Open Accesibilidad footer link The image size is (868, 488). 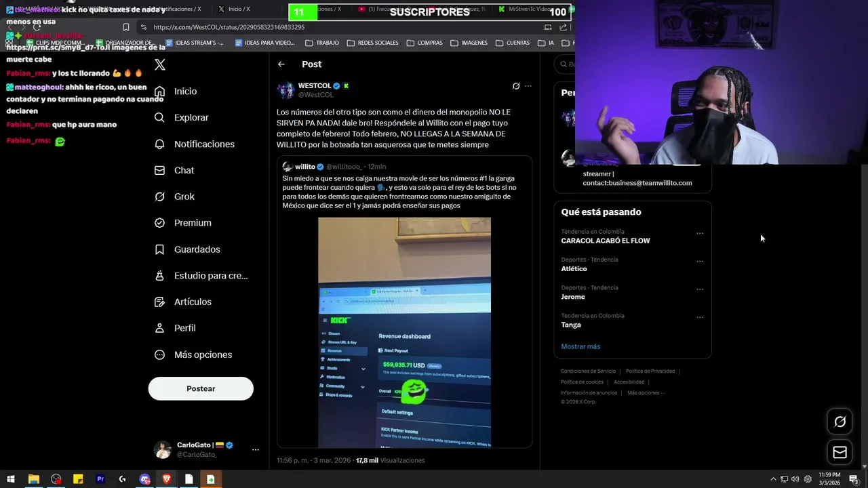[x=629, y=382]
